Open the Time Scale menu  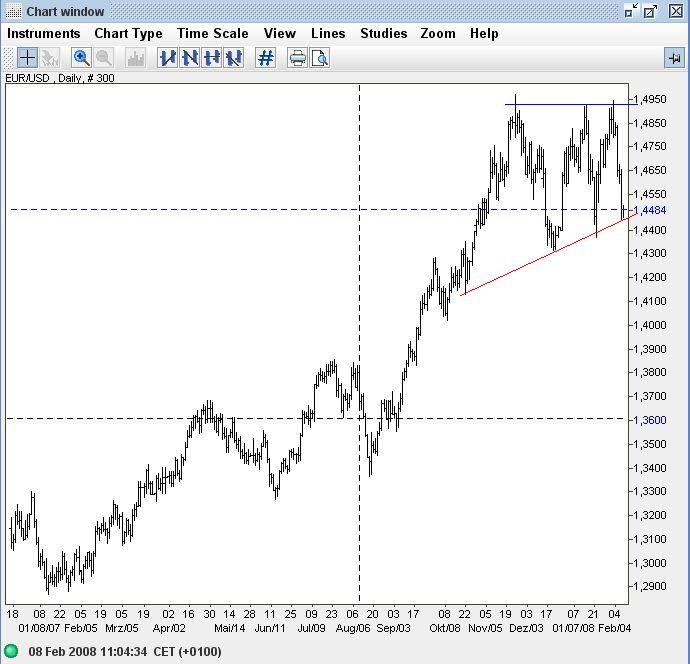point(213,33)
